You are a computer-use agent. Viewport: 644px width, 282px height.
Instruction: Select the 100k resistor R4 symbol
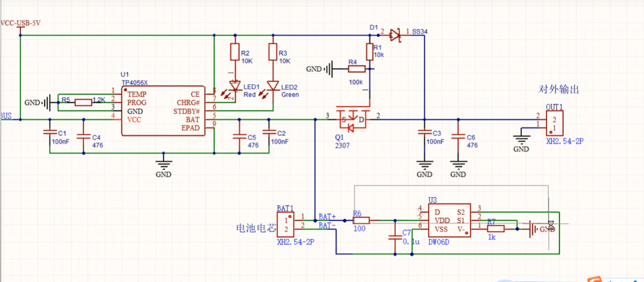[357, 68]
